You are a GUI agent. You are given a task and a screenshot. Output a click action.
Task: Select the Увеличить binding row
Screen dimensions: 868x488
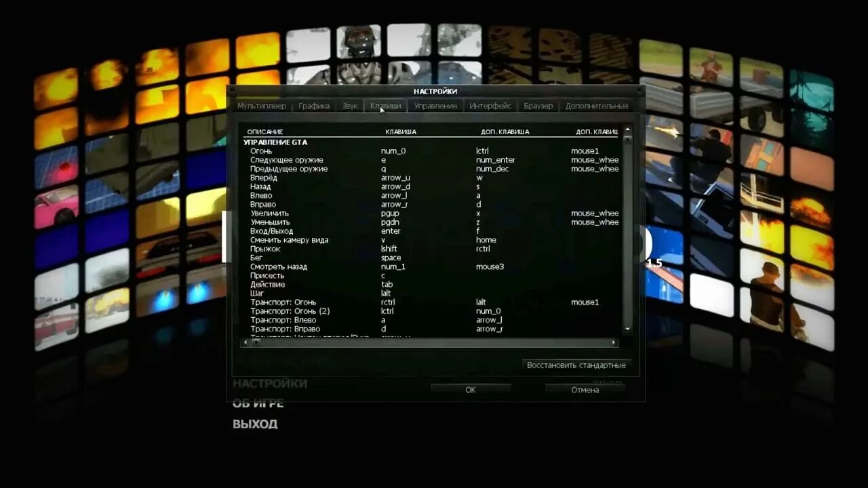[x=431, y=213]
